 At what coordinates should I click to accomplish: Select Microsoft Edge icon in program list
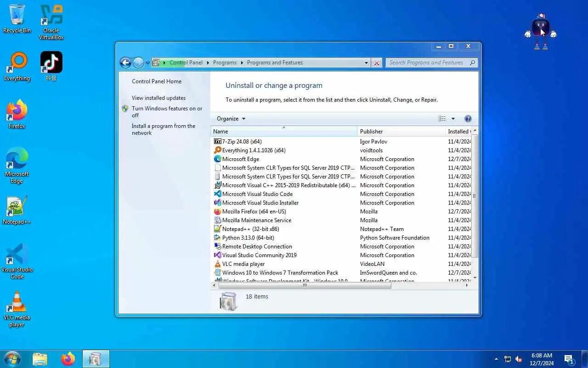218,159
